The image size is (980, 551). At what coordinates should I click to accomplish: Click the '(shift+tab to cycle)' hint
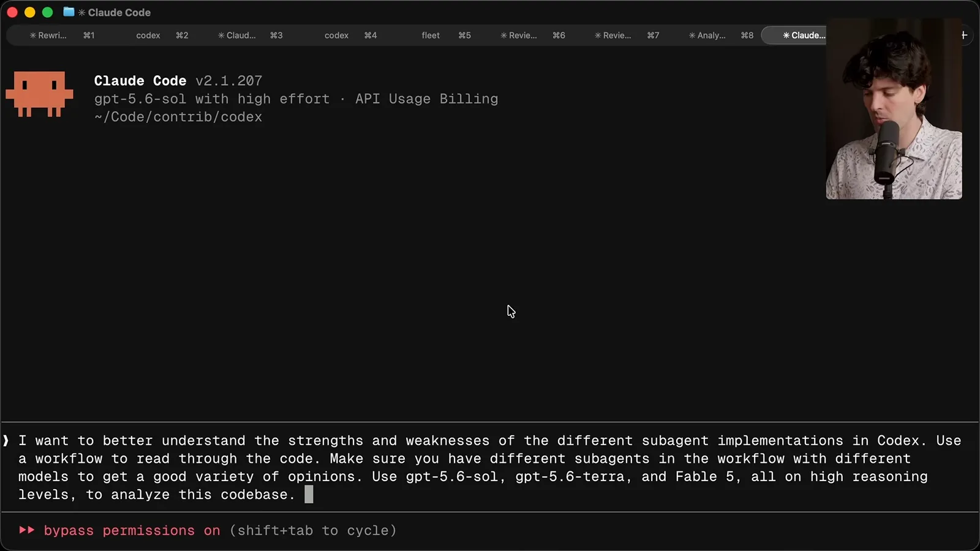pos(313,530)
